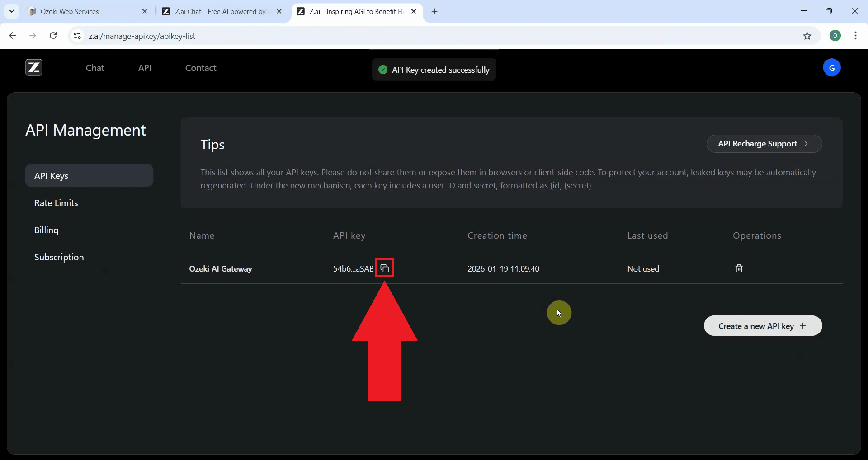Select Rate Limits in the sidebar
The height and width of the screenshot is (460, 868).
(x=56, y=202)
